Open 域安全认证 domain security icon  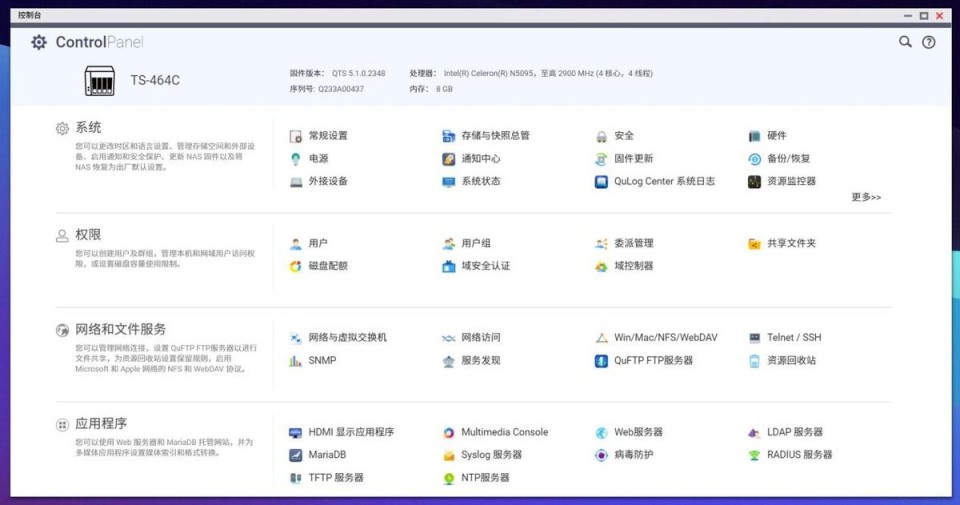[449, 266]
